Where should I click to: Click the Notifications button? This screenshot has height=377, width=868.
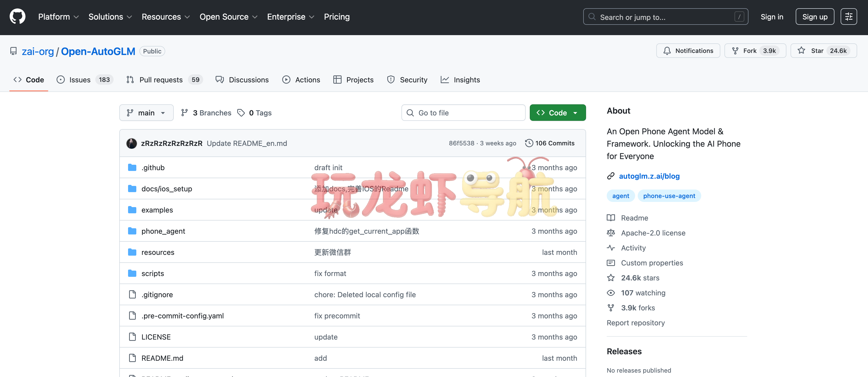tap(688, 51)
